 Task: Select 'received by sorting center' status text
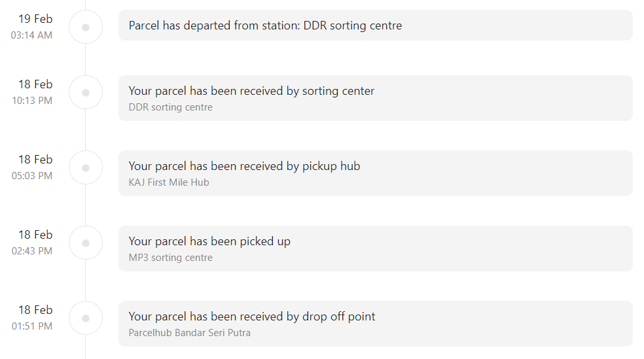(x=251, y=91)
